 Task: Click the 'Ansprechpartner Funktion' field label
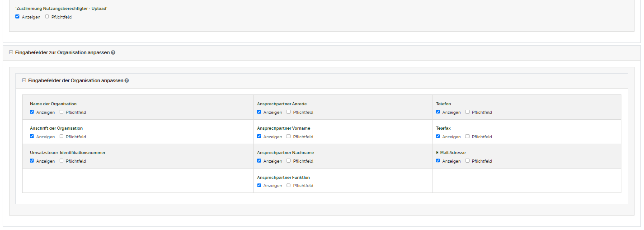283,178
